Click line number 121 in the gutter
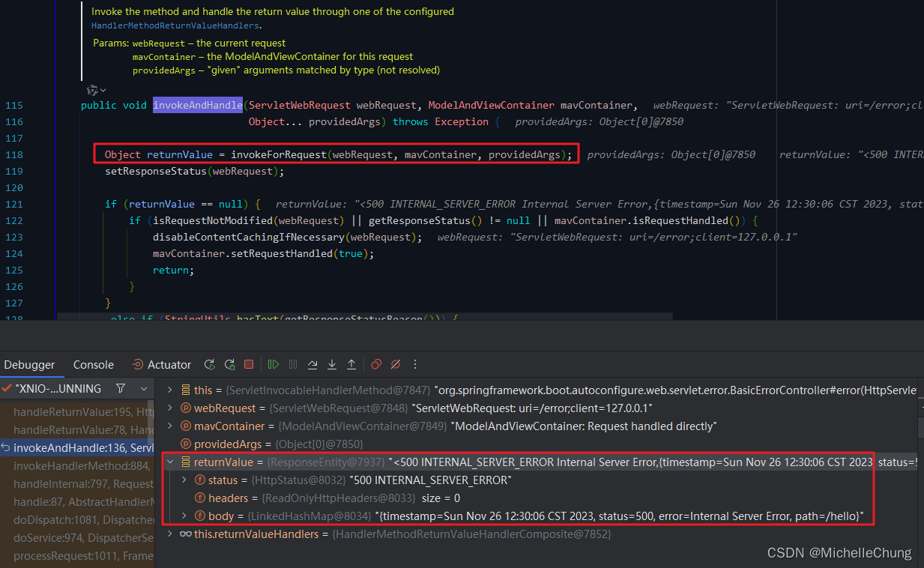The image size is (924, 568). click(x=13, y=204)
